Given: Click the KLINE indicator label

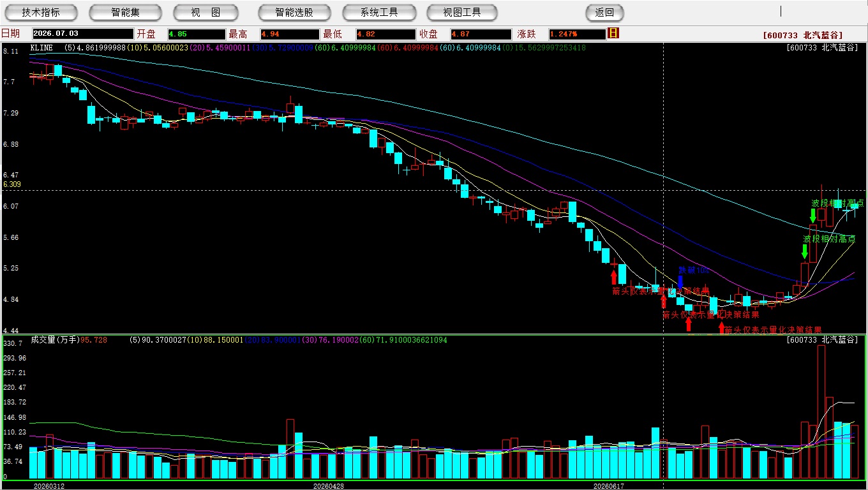Looking at the screenshot, I should pyautogui.click(x=41, y=48).
